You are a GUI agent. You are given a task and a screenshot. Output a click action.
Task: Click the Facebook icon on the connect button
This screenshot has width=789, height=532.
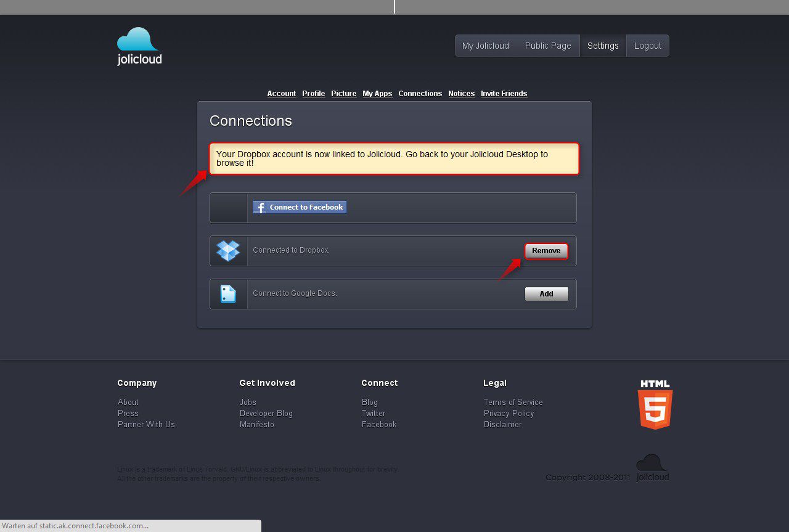260,207
